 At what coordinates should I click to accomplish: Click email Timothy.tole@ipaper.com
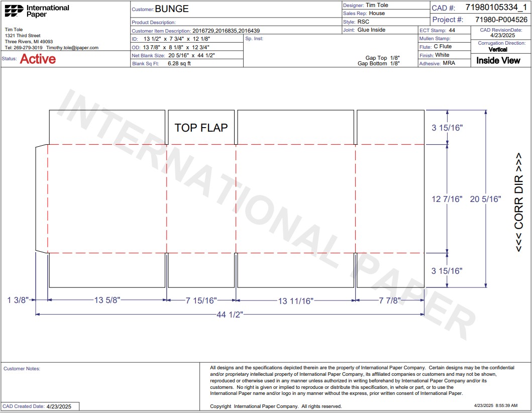point(72,48)
